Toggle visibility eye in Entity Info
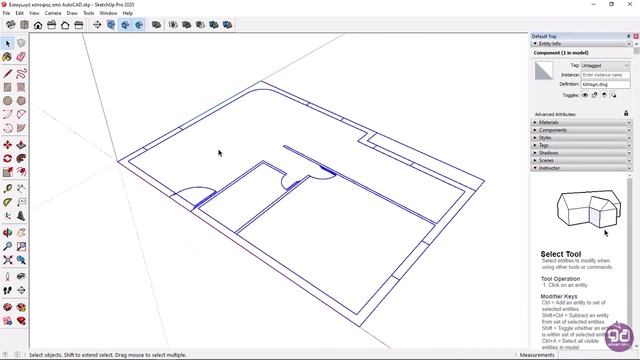The width and height of the screenshot is (640, 360). tap(585, 95)
